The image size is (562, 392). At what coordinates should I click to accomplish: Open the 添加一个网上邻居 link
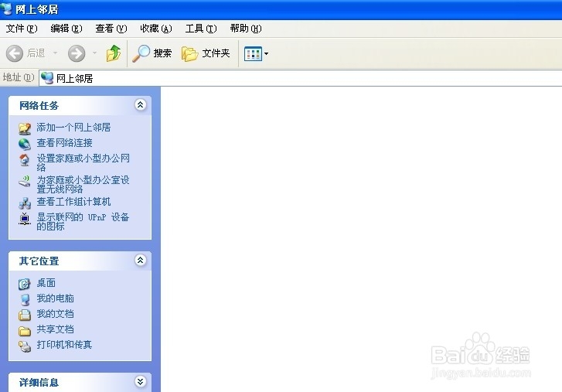(x=73, y=128)
